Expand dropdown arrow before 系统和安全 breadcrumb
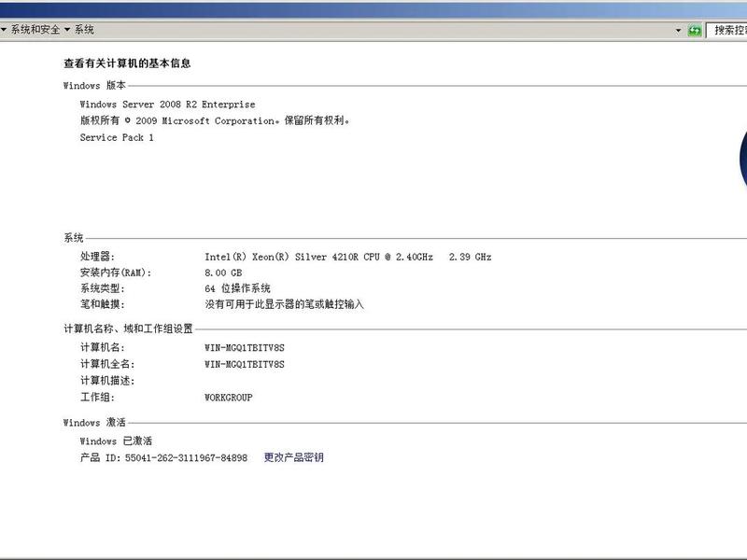The width and height of the screenshot is (747, 560). 4,30
